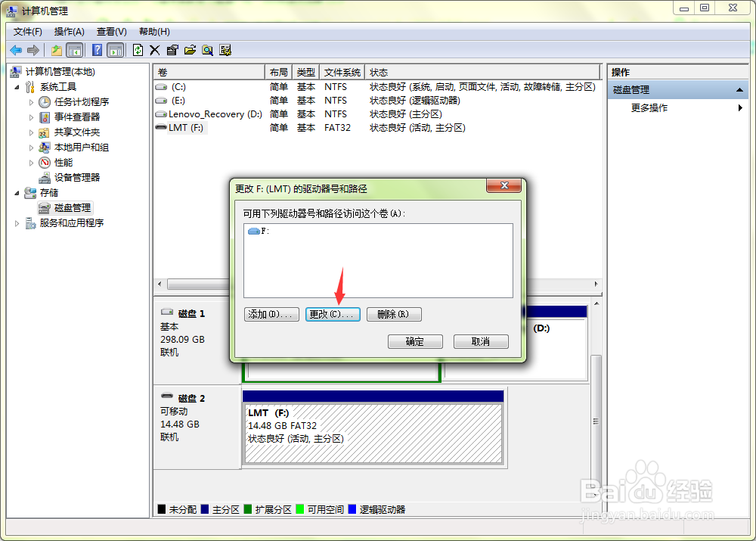Click the blue Back arrow in toolbar
Screen dimensions: 756x541
16,50
